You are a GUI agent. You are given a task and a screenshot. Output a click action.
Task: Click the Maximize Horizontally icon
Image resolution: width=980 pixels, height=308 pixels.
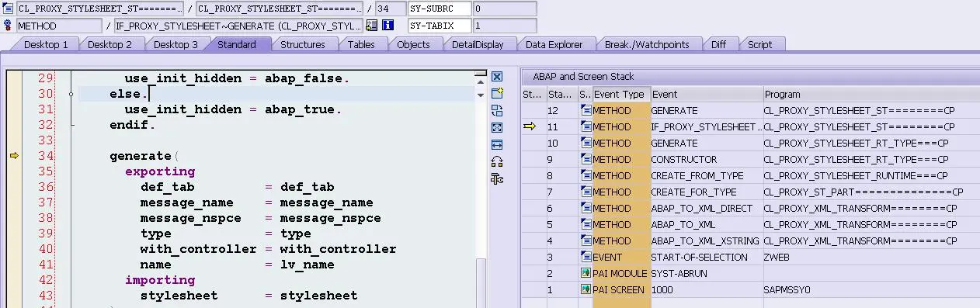[x=497, y=144]
